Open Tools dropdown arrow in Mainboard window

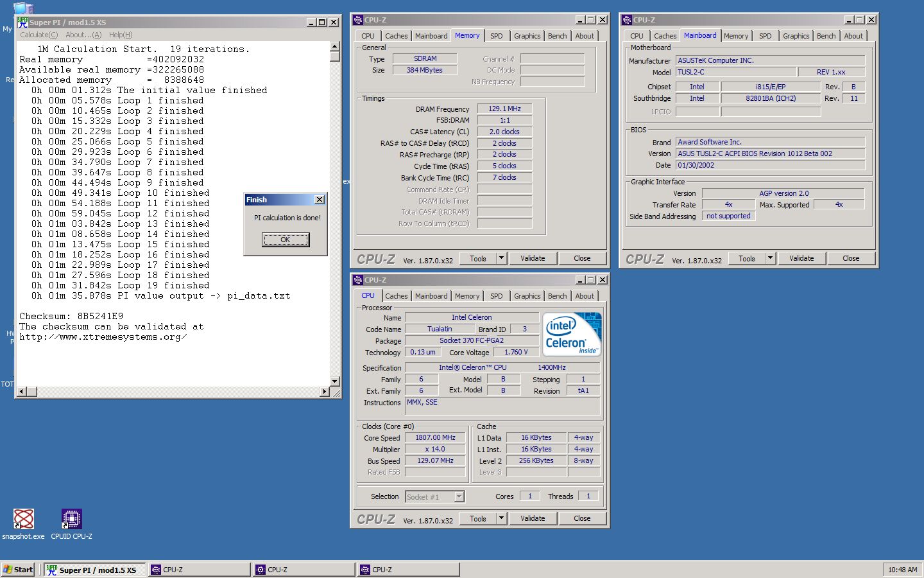pyautogui.click(x=771, y=258)
